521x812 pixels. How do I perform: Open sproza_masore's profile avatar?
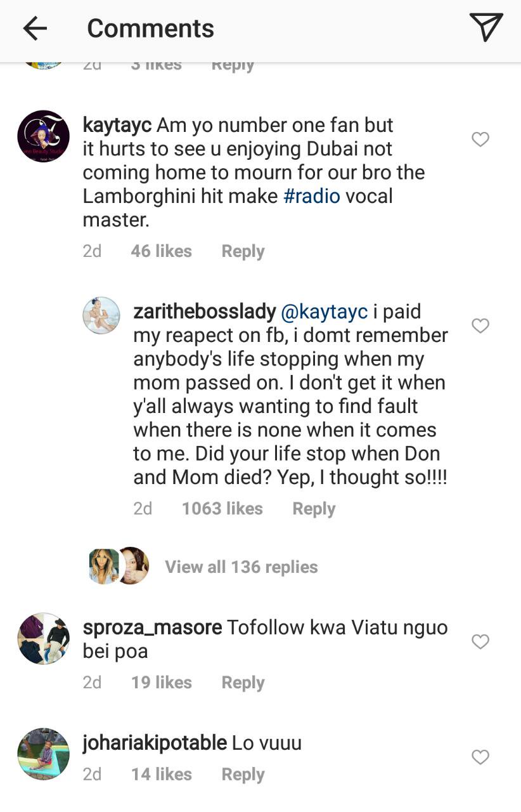pyautogui.click(x=43, y=638)
